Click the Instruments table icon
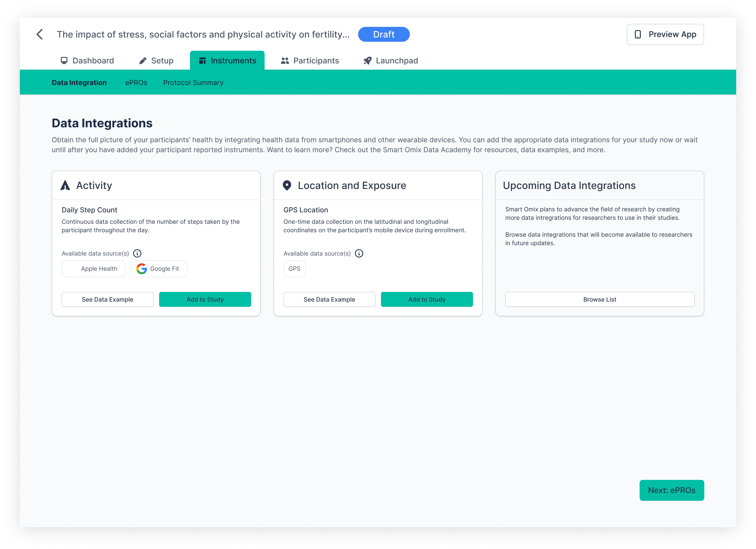This screenshot has width=756, height=549. click(x=202, y=61)
